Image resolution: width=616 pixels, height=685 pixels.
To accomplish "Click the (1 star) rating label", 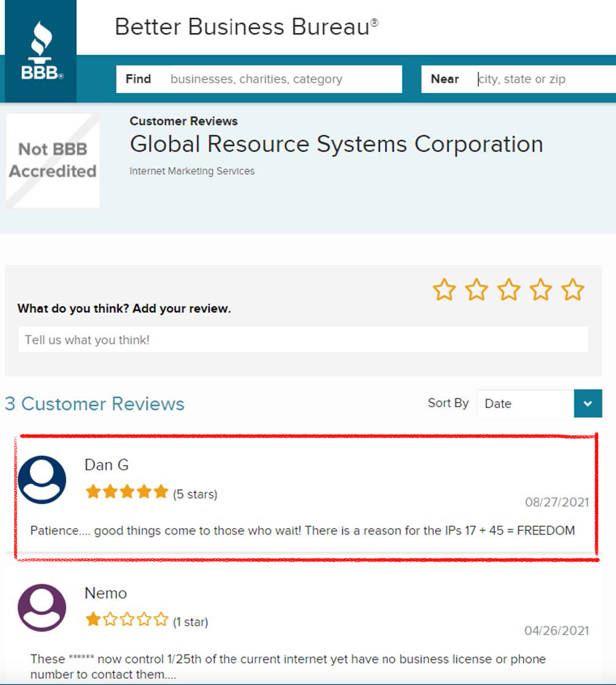I will 191,622.
